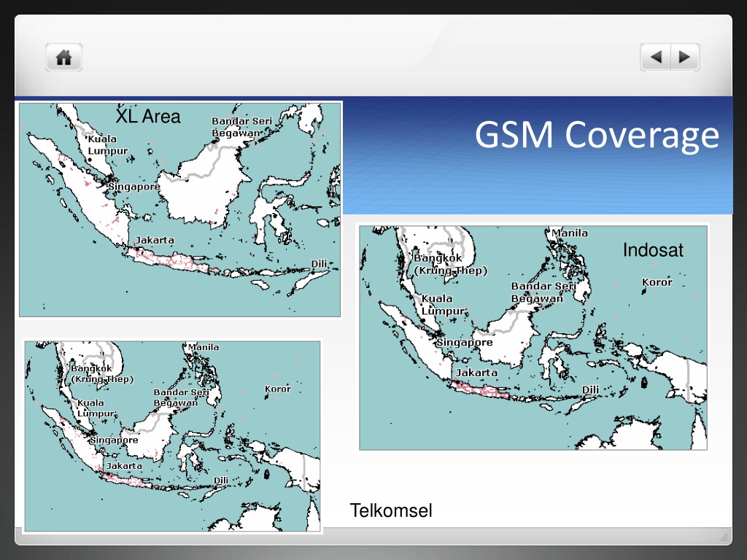
Task: Click 'Bandar Seri Begawan' on XL Area map
Action: (242, 127)
